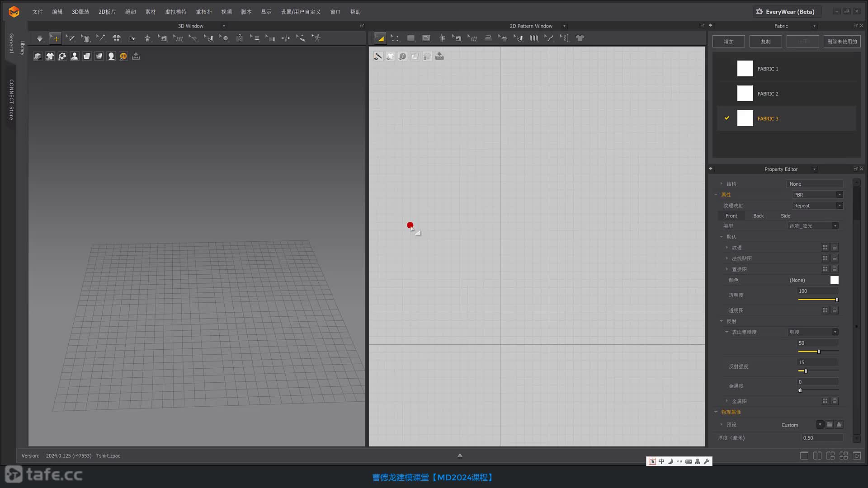The width and height of the screenshot is (868, 488).
Task: Select the edit texture grid tool in 2D toolbar
Action: pos(472,38)
